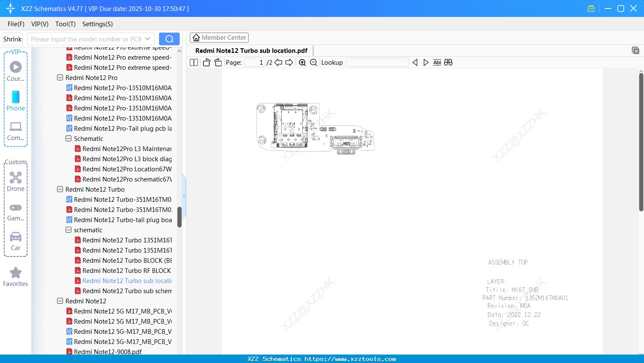Screen dimensions: 644x363
Task: Zoom in on the PDF document
Action: click(302, 62)
